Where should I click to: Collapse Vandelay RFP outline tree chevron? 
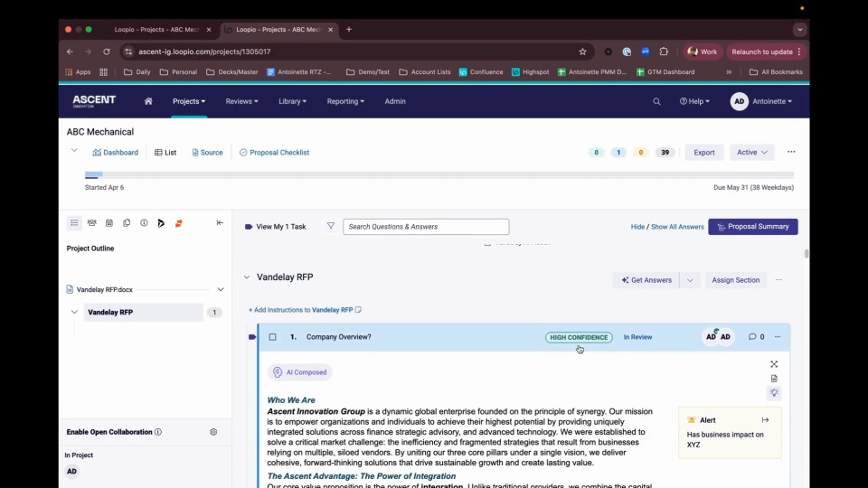tap(74, 312)
